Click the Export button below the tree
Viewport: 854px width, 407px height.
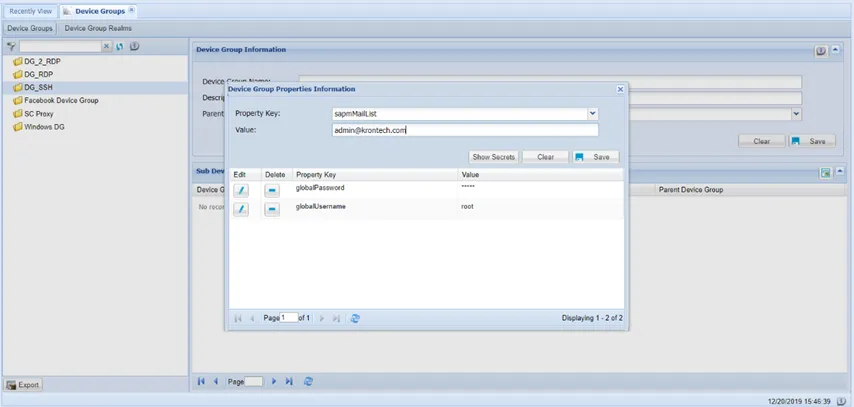click(x=23, y=385)
